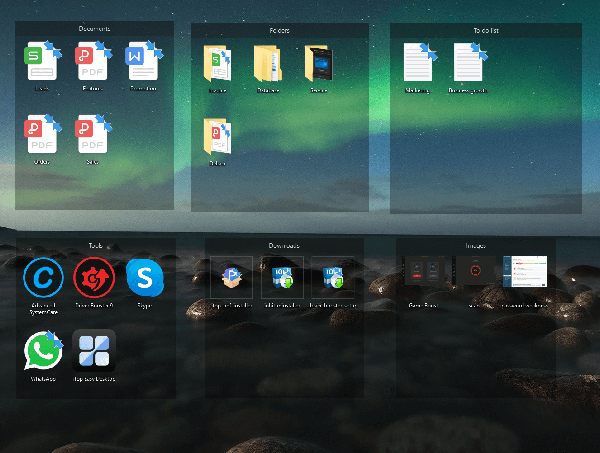Select the Documents box title bar

click(94, 29)
